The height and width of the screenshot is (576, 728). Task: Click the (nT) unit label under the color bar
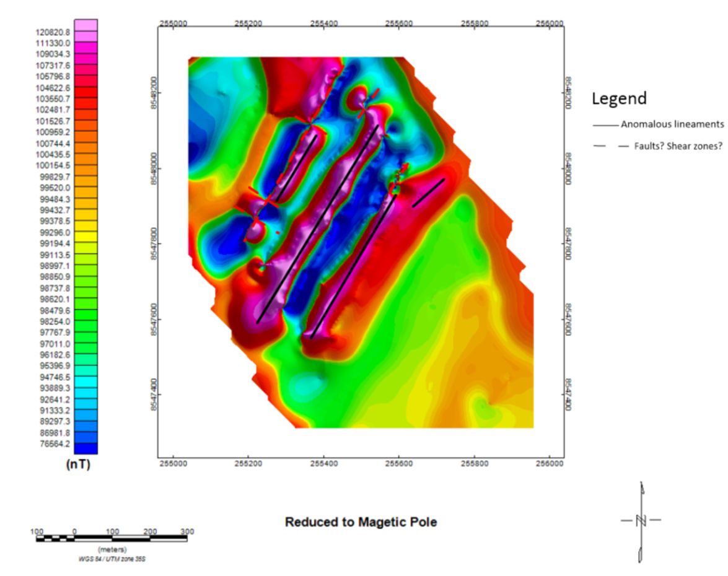click(x=79, y=465)
